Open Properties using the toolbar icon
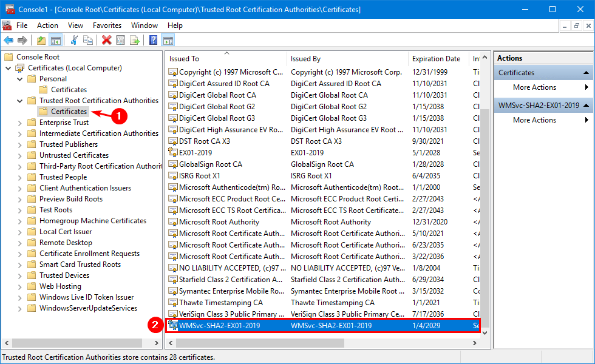This screenshot has width=595, height=364. tap(120, 40)
